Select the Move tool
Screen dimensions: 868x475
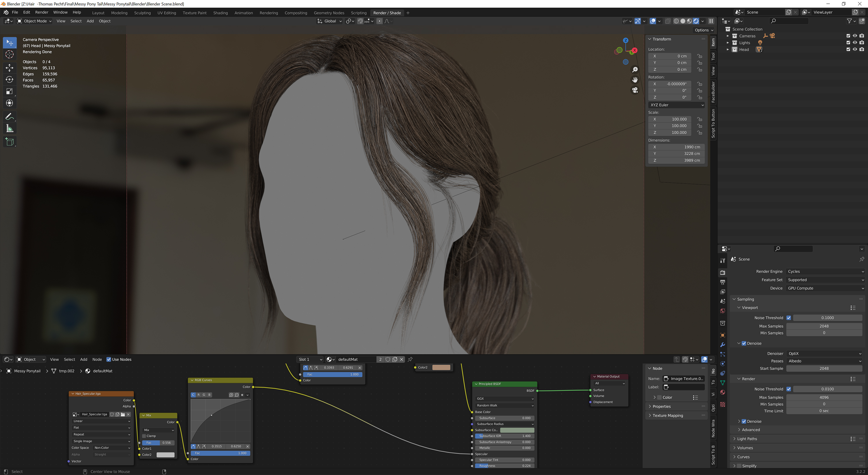[x=10, y=68]
